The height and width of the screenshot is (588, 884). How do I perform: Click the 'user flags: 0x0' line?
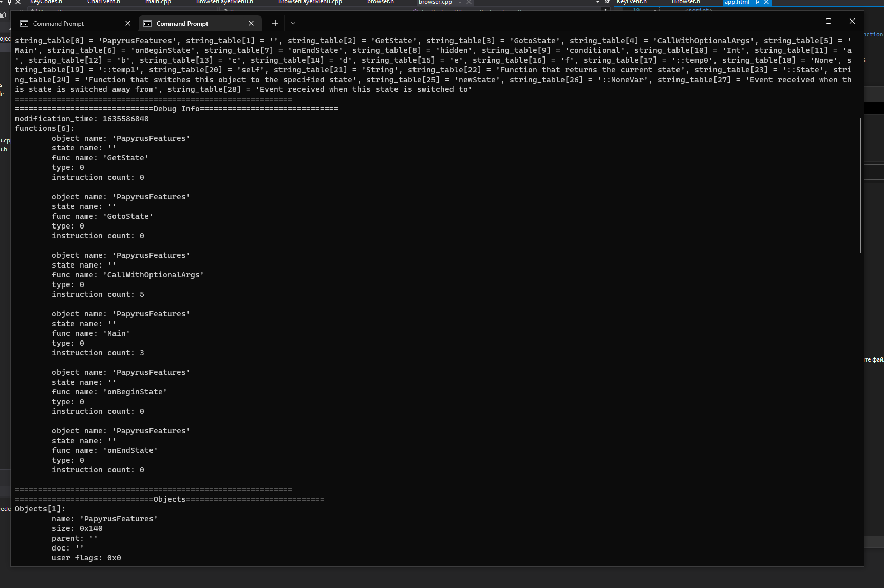[x=86, y=558]
